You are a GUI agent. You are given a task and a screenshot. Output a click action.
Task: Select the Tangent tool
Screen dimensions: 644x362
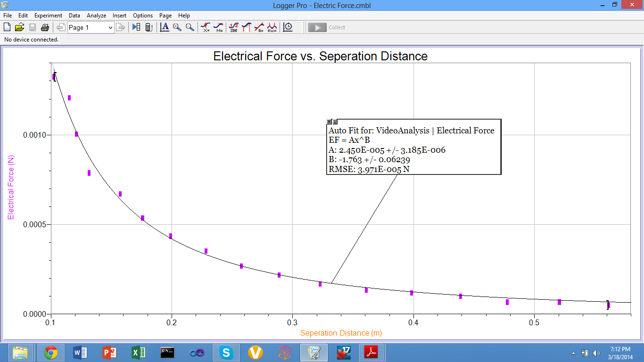[218, 27]
